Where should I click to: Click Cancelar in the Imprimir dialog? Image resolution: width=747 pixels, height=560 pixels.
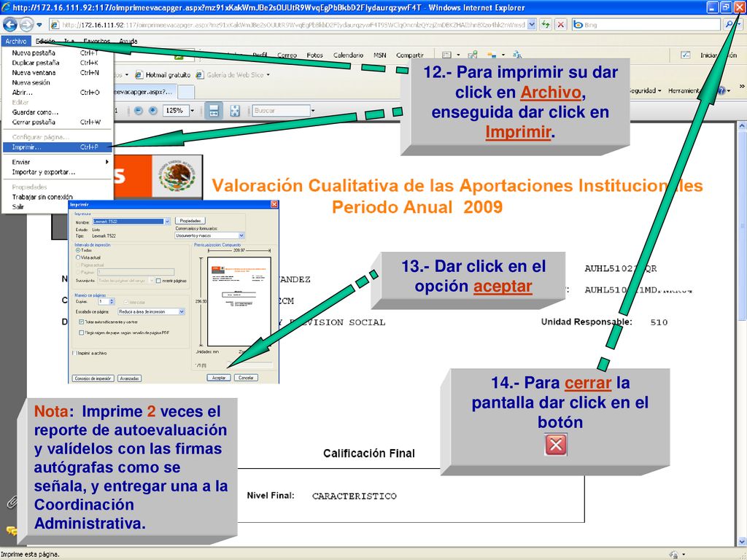[246, 378]
